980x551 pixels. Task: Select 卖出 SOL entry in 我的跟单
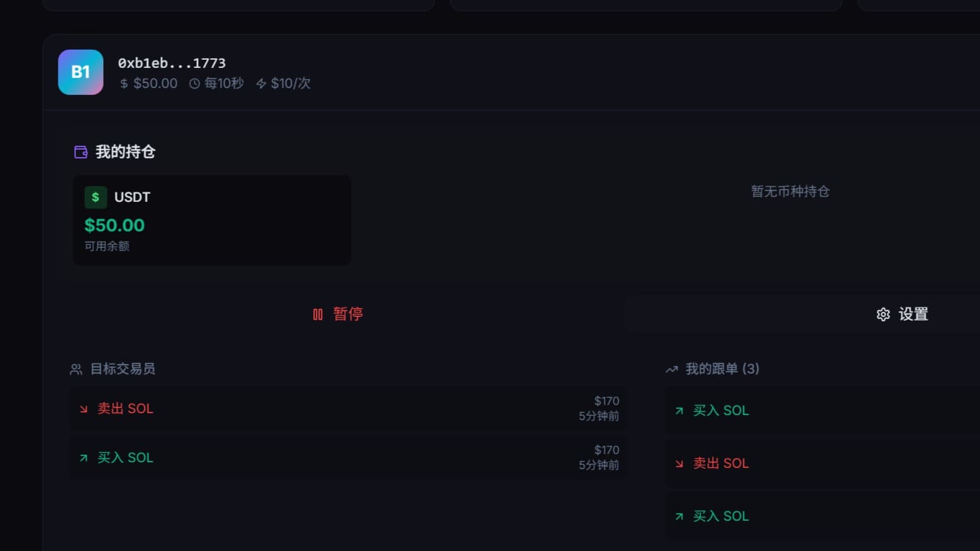(721, 464)
